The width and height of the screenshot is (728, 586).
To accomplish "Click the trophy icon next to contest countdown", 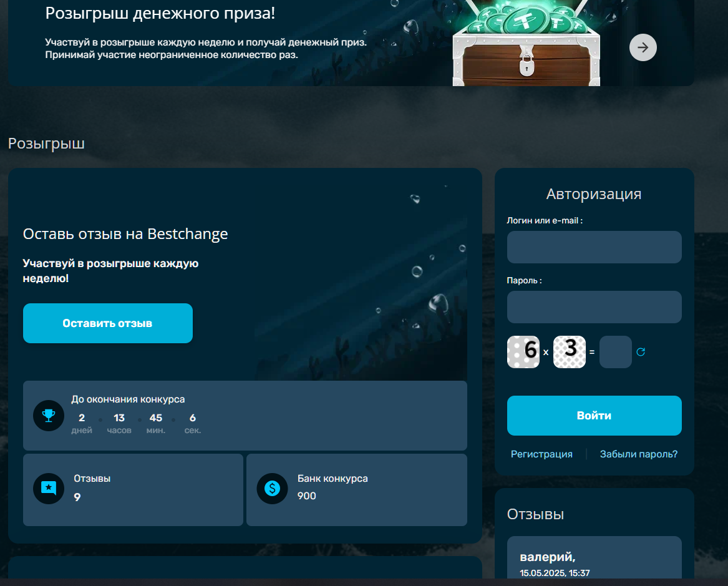I will click(x=49, y=416).
